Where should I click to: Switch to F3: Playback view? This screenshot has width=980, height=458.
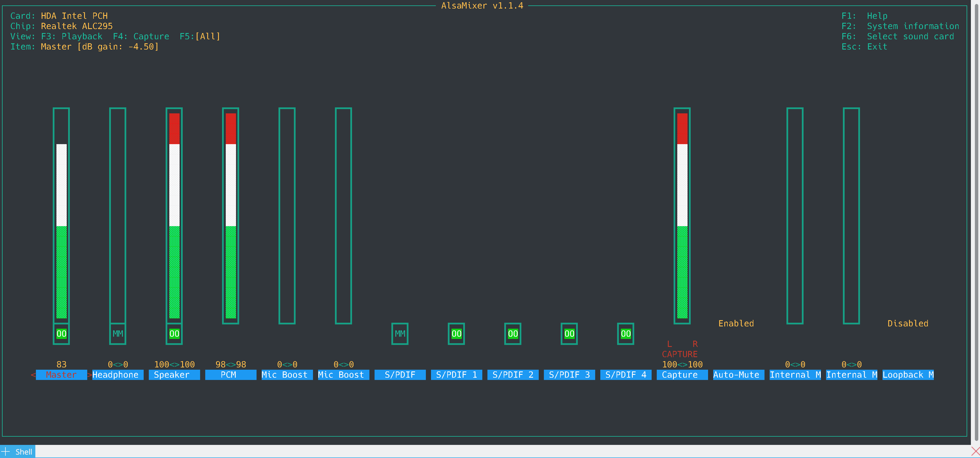coord(72,36)
